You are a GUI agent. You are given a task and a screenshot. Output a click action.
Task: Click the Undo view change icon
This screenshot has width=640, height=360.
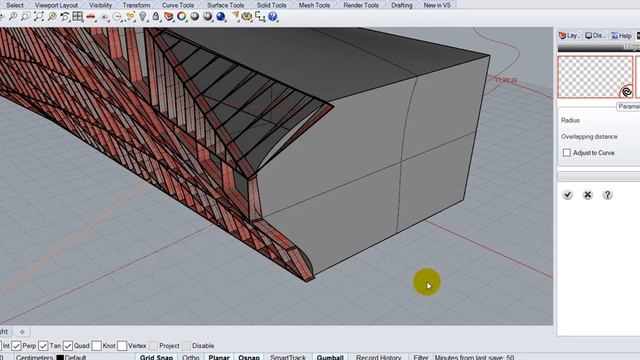pos(64,17)
